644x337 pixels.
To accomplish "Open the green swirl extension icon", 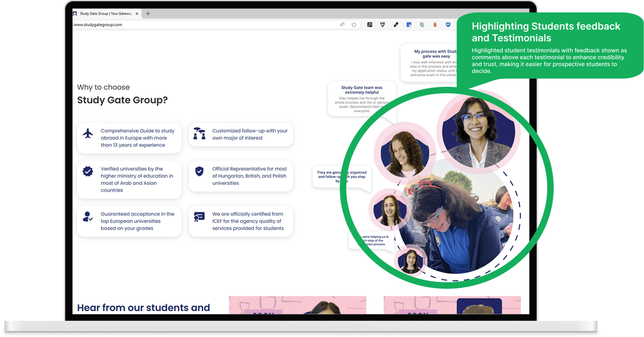I will [422, 25].
